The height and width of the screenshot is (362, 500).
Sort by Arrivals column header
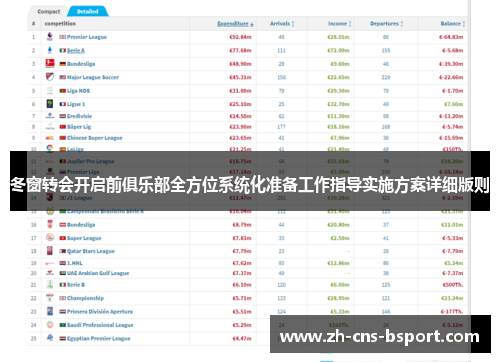[282, 24]
